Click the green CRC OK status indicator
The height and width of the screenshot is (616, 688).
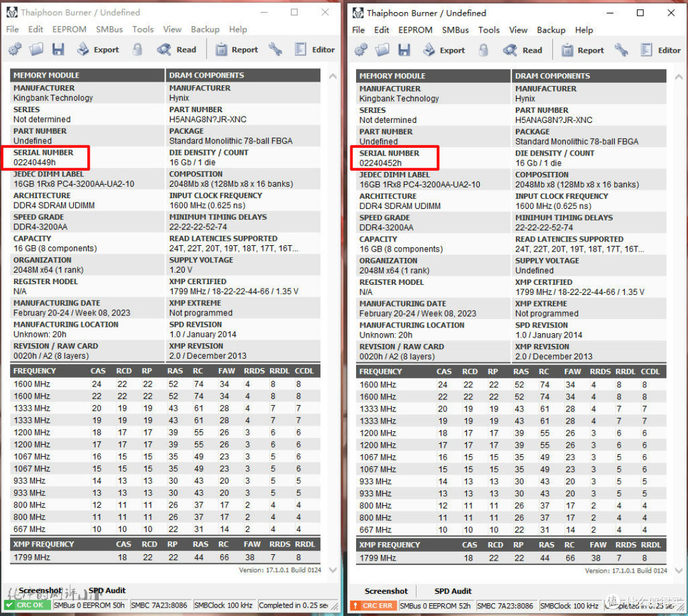click(27, 605)
